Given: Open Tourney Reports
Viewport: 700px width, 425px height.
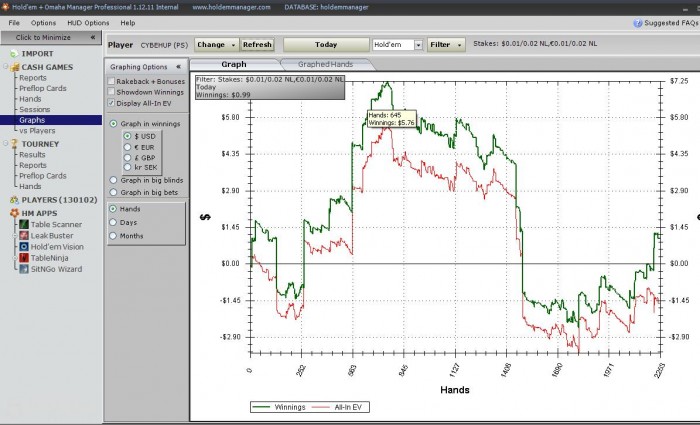Looking at the screenshot, I should 33,165.
